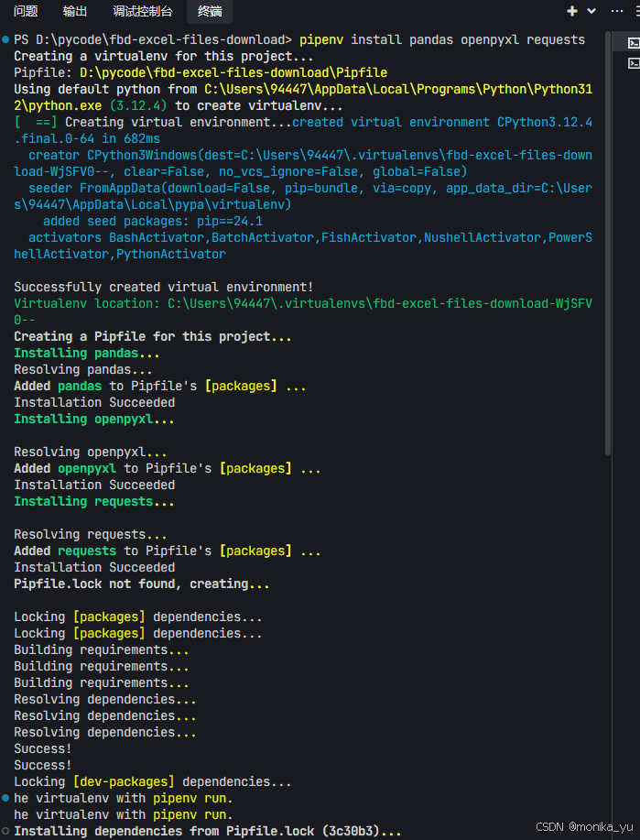Click the 'seeder FromAppData' line
The image size is (640, 840).
(x=303, y=197)
